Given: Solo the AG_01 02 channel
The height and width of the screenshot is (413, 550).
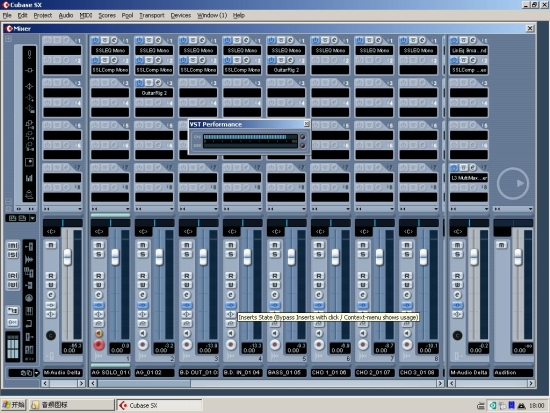Looking at the screenshot, I should 142,254.
